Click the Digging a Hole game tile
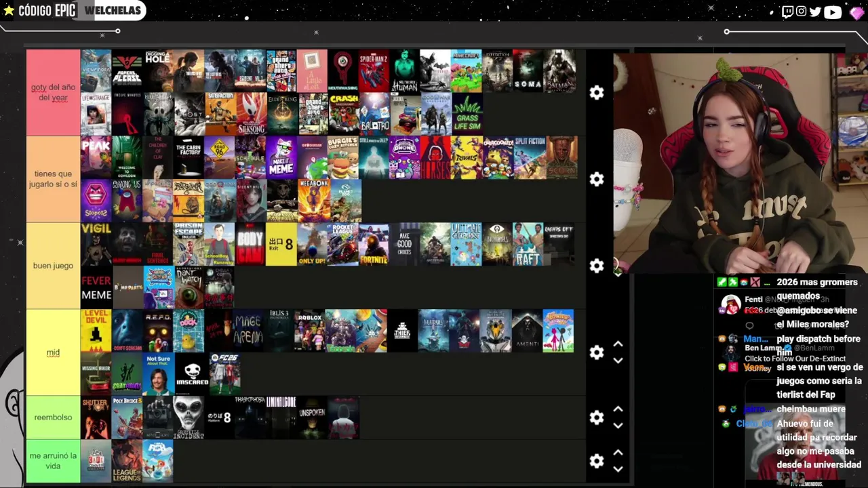The width and height of the screenshot is (868, 488). point(158,70)
